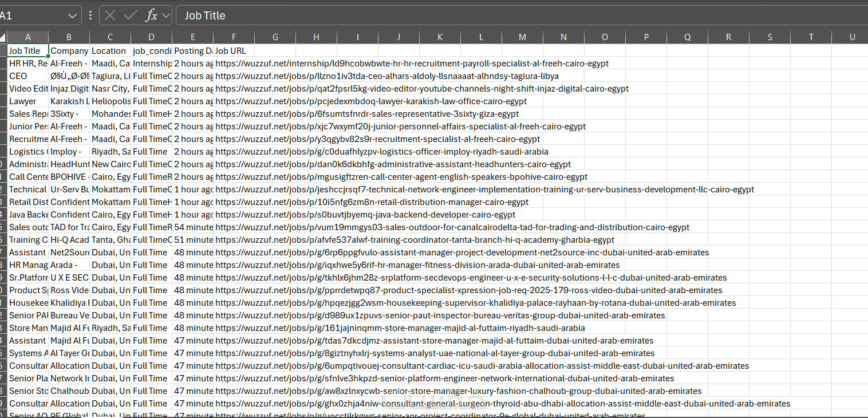Click the formula bar showing Job Title

coord(522,15)
